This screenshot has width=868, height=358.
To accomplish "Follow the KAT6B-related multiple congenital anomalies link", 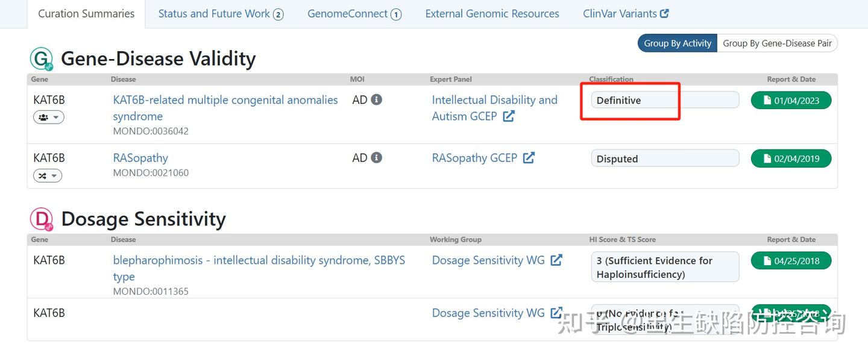I will (225, 100).
